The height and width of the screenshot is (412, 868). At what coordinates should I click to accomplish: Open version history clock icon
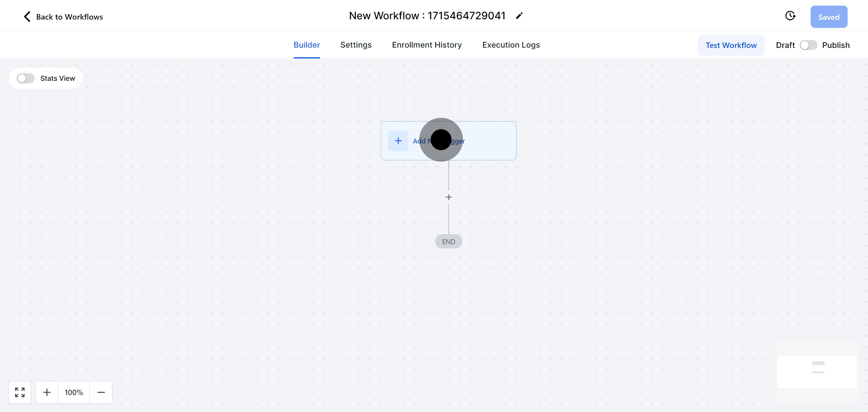[x=790, y=16]
